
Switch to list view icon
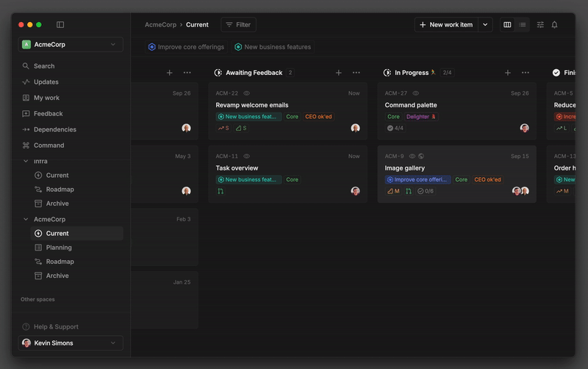click(x=522, y=25)
